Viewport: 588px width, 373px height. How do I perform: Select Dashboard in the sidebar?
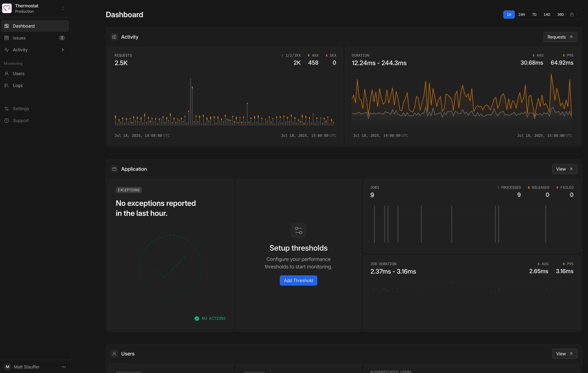click(24, 26)
